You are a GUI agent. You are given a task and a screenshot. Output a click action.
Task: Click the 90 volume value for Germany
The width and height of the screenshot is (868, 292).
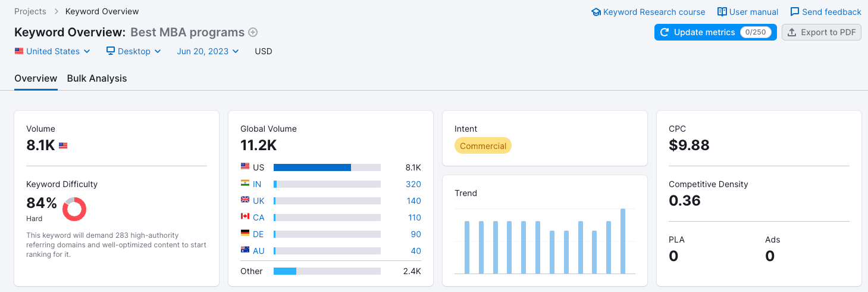tap(416, 234)
